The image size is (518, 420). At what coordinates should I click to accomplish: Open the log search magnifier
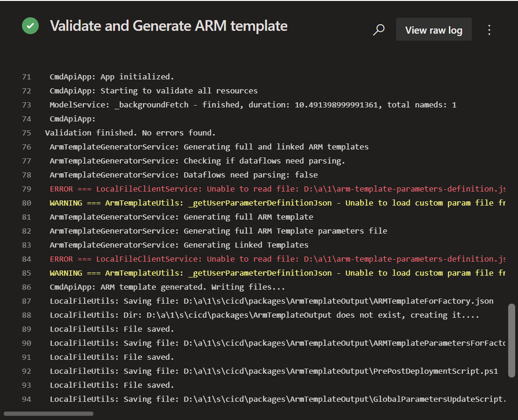[379, 30]
